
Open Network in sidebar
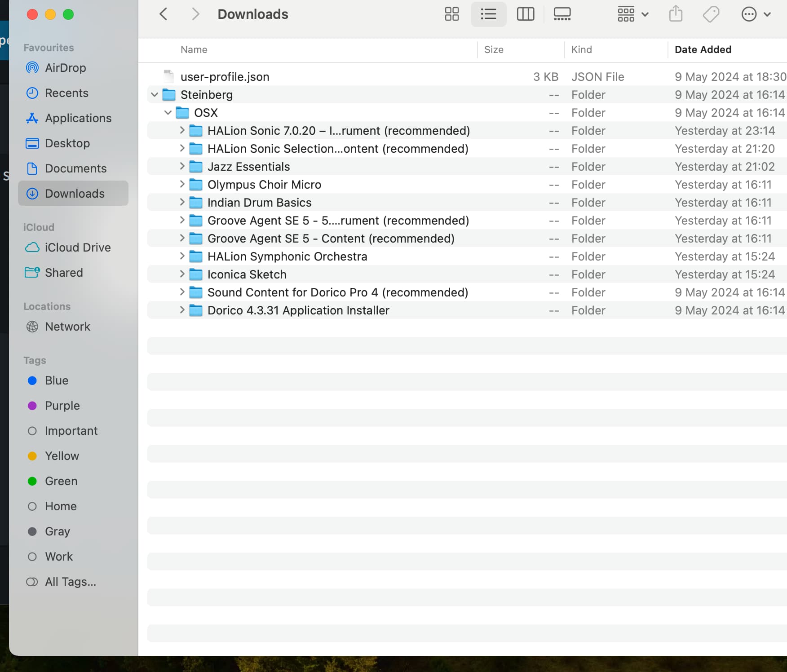tap(73, 327)
